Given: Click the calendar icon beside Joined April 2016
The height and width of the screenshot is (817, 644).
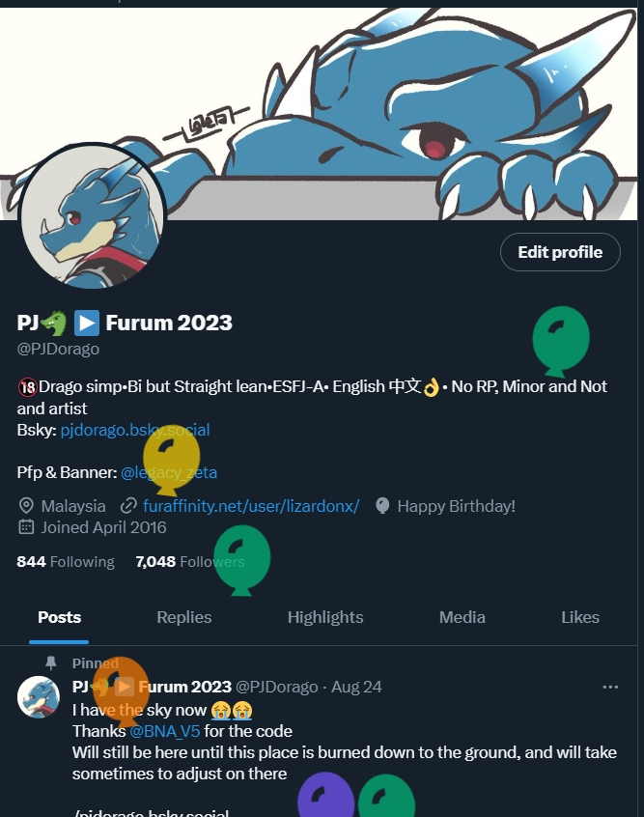Looking at the screenshot, I should coord(26,527).
